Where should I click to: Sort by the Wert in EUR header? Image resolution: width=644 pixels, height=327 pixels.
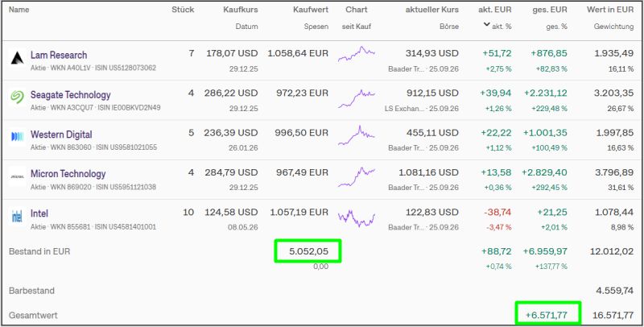point(610,10)
